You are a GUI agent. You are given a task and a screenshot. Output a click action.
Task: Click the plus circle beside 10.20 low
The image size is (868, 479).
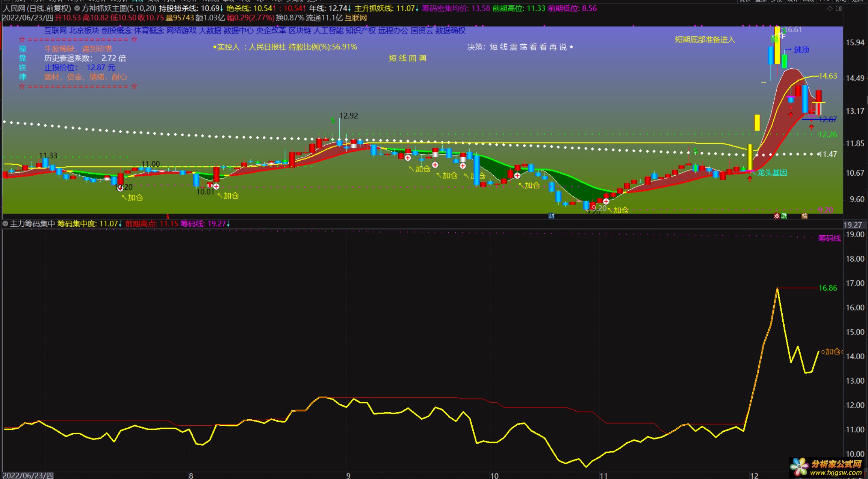pyautogui.click(x=120, y=188)
